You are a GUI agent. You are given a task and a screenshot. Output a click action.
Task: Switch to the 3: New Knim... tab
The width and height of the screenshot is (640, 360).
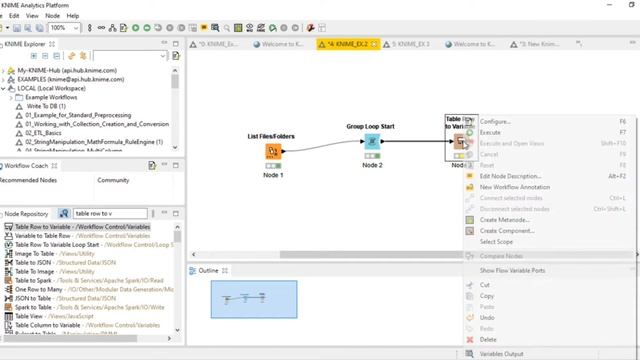coord(535,44)
